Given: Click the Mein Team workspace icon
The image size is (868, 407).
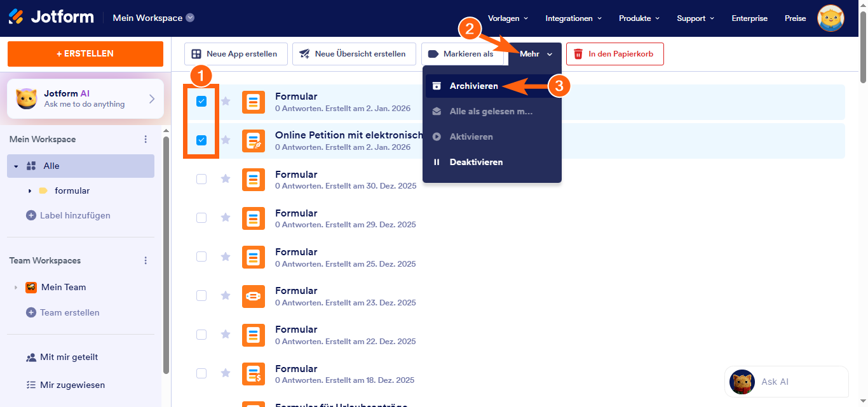Looking at the screenshot, I should pyautogui.click(x=31, y=287).
